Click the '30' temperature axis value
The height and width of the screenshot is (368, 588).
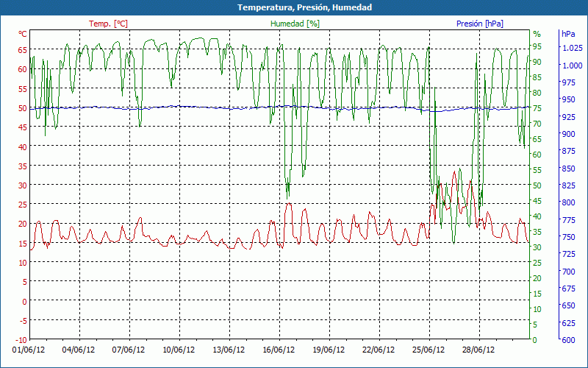23,185
